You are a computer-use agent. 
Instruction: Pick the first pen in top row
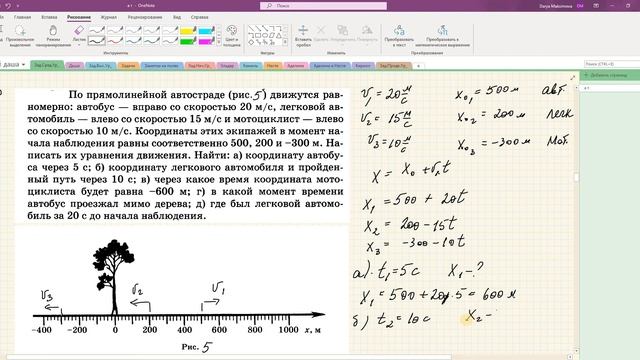97,30
